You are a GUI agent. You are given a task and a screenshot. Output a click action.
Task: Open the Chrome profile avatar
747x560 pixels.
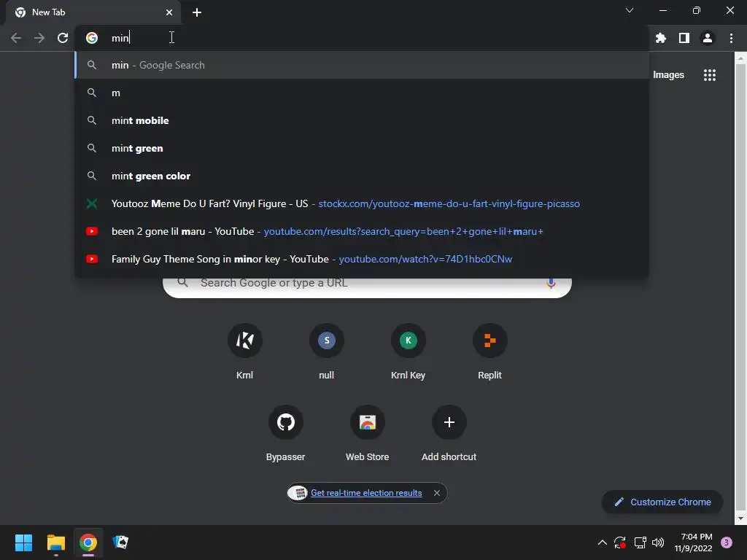[x=708, y=38]
